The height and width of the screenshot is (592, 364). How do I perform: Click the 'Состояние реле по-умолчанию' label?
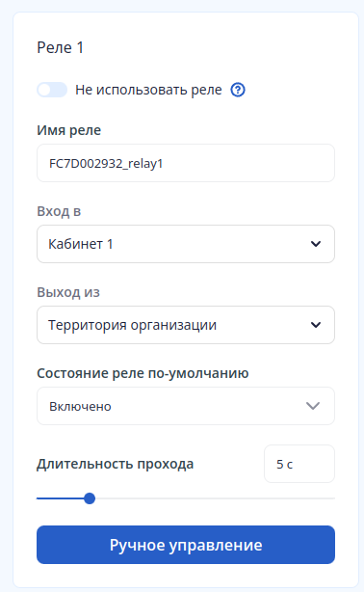[x=143, y=373]
